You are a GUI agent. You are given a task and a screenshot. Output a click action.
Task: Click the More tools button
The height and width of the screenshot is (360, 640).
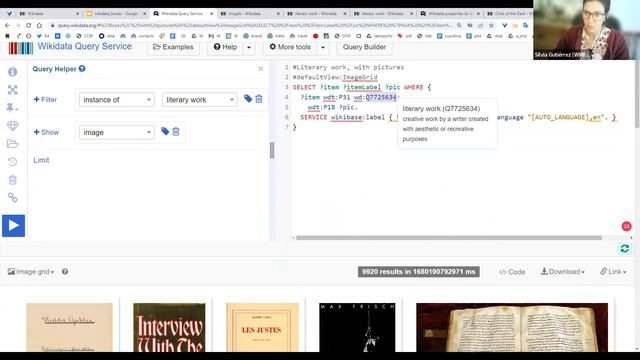point(290,47)
